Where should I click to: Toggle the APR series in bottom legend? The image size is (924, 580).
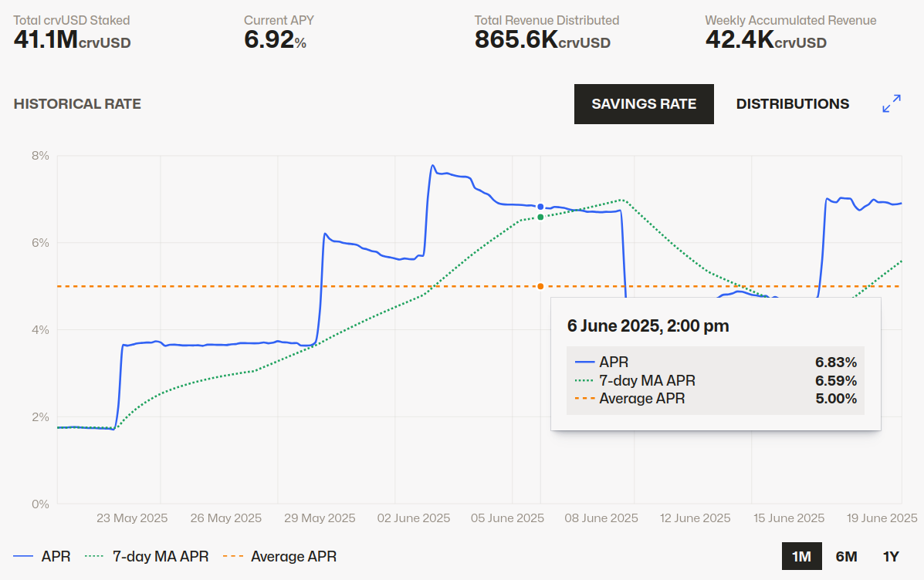42,556
